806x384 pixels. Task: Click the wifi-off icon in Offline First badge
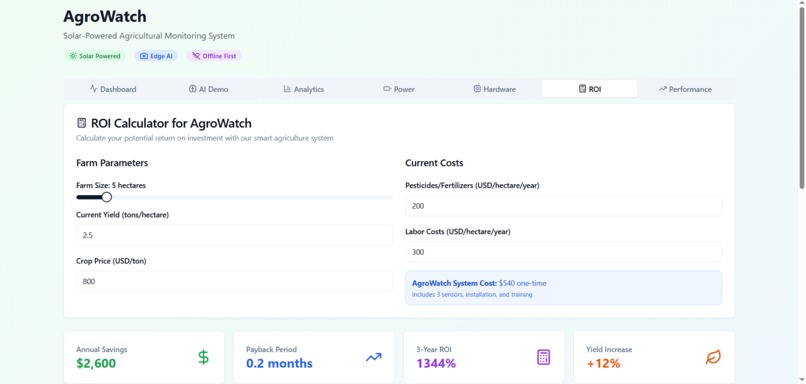pos(196,56)
